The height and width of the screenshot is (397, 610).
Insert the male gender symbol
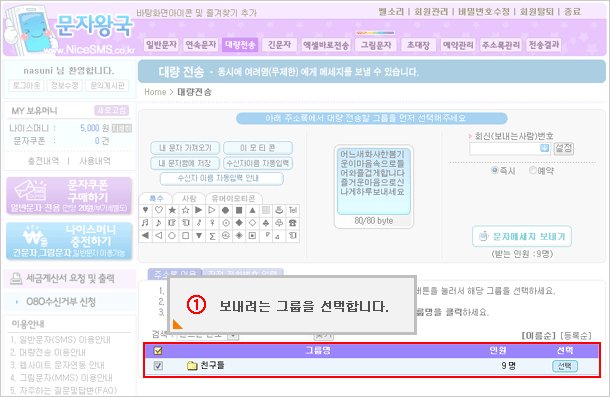pos(199,223)
